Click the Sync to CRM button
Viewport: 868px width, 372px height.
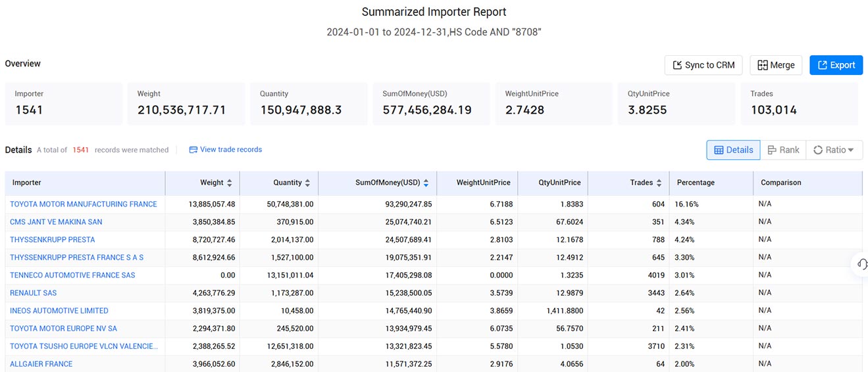tap(703, 65)
